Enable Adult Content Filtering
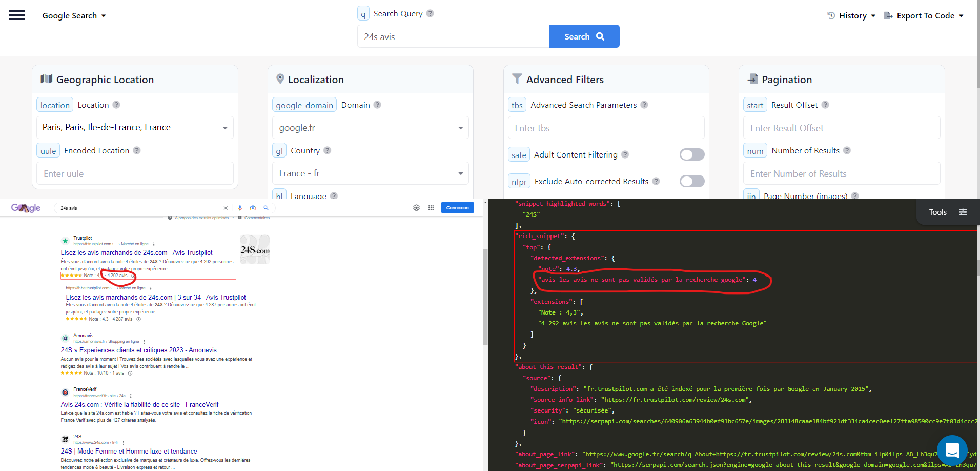The image size is (980, 471). point(692,154)
